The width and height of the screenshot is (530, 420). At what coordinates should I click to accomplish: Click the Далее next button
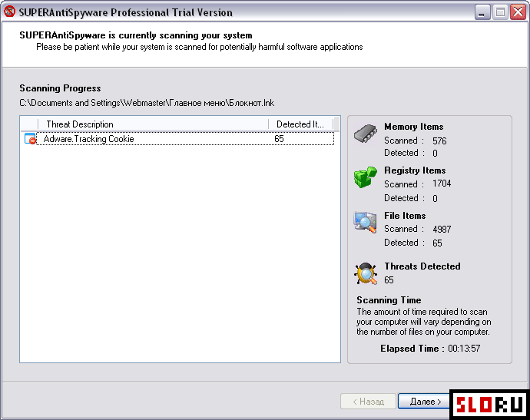(x=424, y=402)
